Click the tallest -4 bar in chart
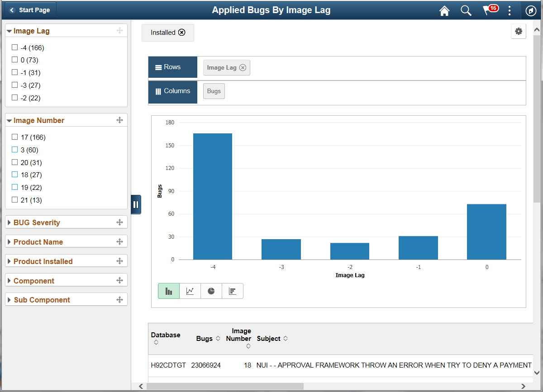Screen dimensions: 543x392 [213, 196]
